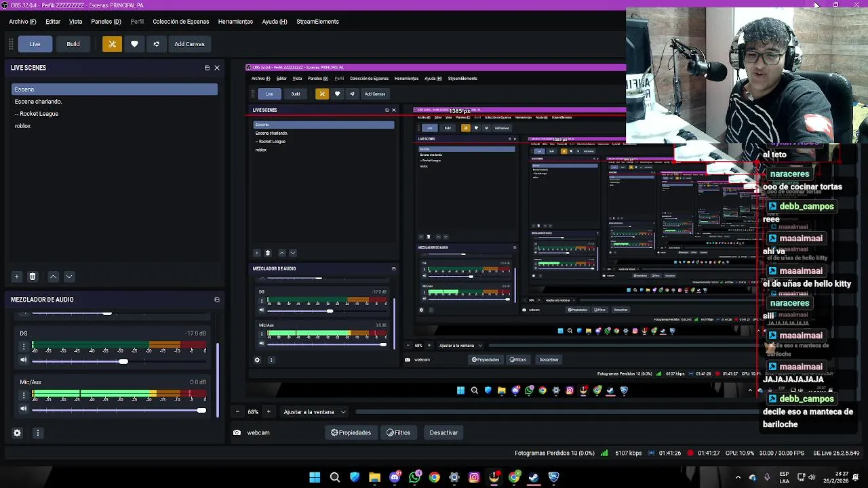Open File Explorer from the taskbar
Screen dimensions: 868x488
point(374,477)
